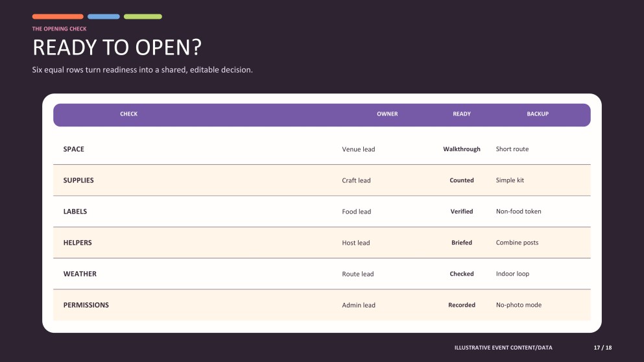Click the '17 / 18' page number
644x362 pixels.
coord(602,348)
